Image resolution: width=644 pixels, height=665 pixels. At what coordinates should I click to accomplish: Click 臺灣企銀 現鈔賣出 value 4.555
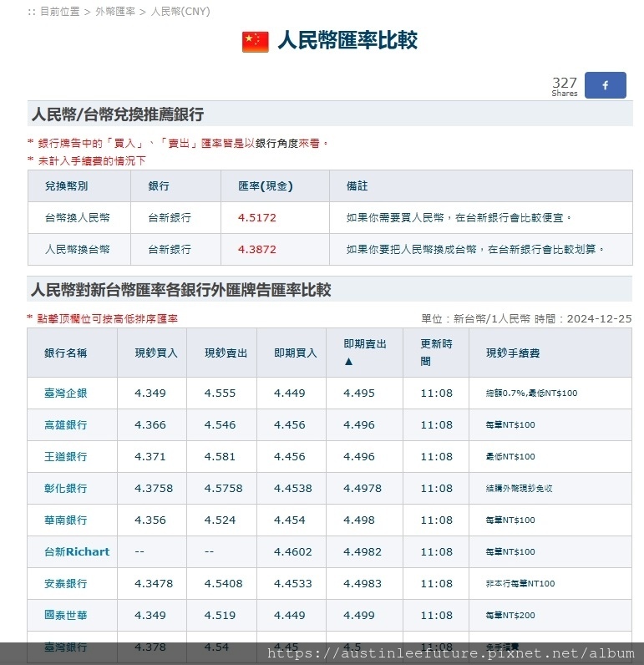220,393
